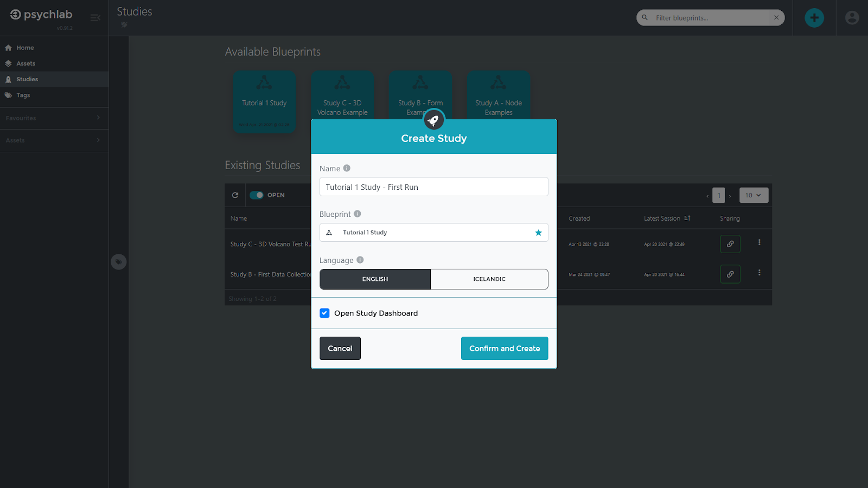Collapse sidebar using the menu toggle icon

tap(95, 18)
